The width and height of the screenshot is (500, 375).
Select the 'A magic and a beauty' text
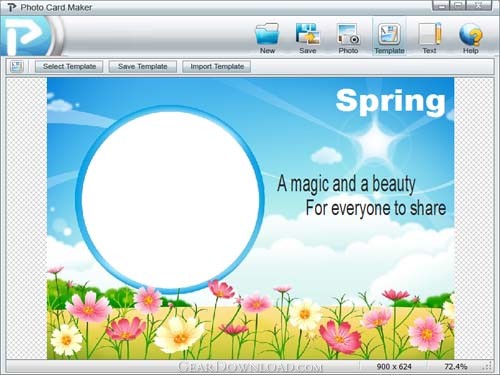click(x=346, y=184)
